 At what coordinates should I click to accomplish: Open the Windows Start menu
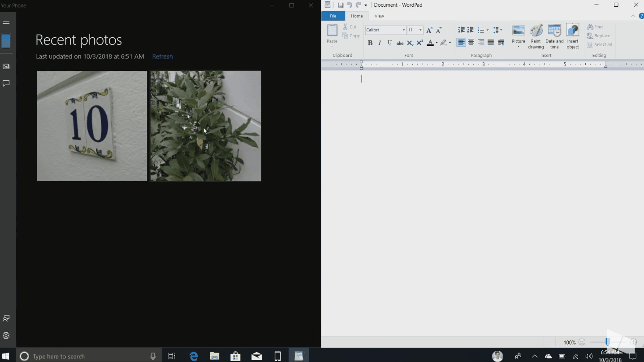click(x=6, y=356)
